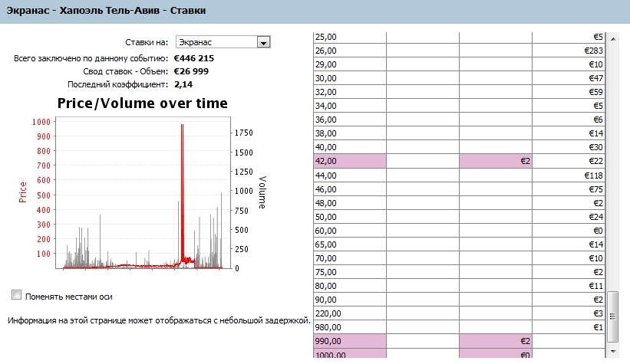Click the €1 amount cell
This screenshot has width=630, height=364.
point(568,327)
